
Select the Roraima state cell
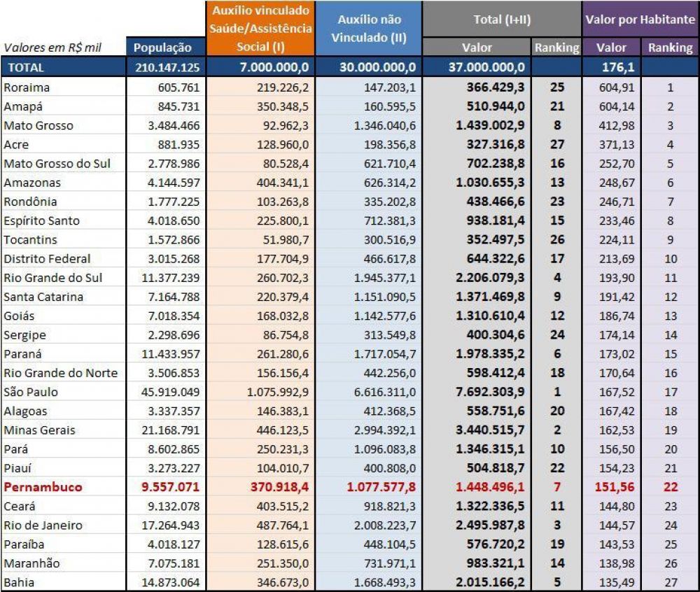click(27, 87)
